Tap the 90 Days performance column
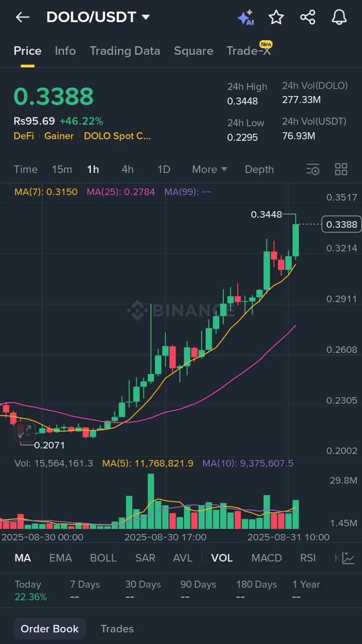 pos(199,591)
